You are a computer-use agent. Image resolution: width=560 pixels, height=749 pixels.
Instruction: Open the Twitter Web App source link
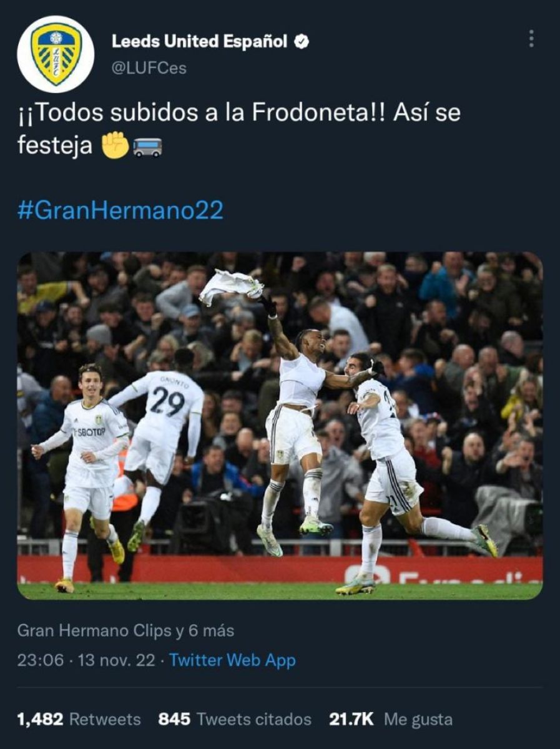[x=232, y=660]
